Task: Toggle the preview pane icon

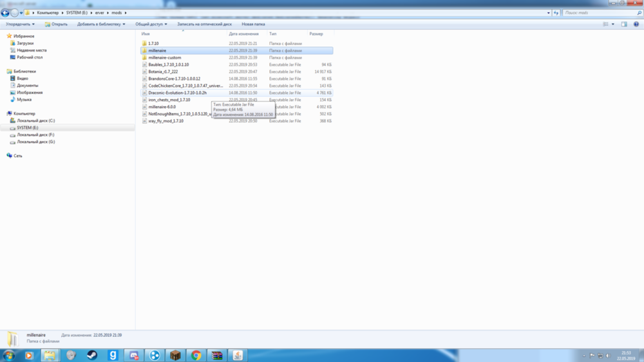Action: point(624,24)
